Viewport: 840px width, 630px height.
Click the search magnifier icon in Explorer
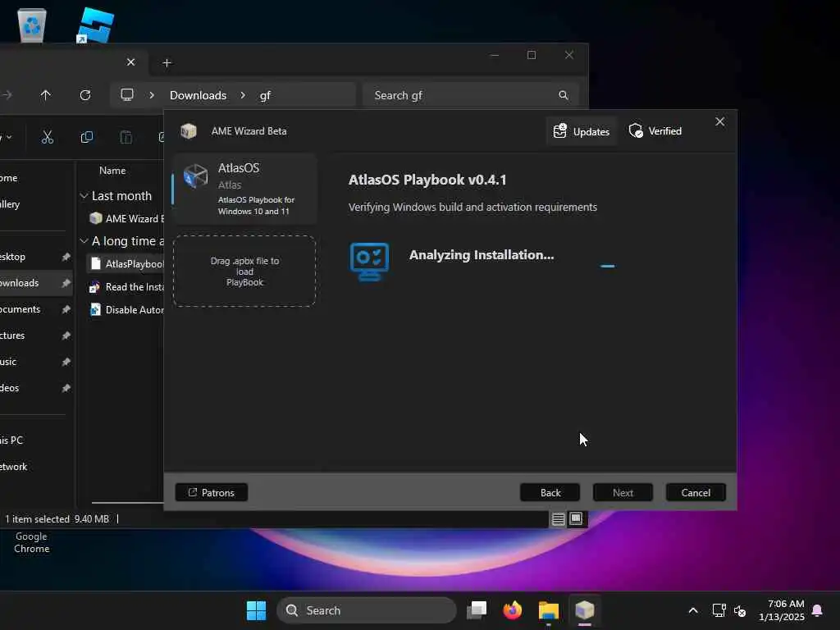563,95
